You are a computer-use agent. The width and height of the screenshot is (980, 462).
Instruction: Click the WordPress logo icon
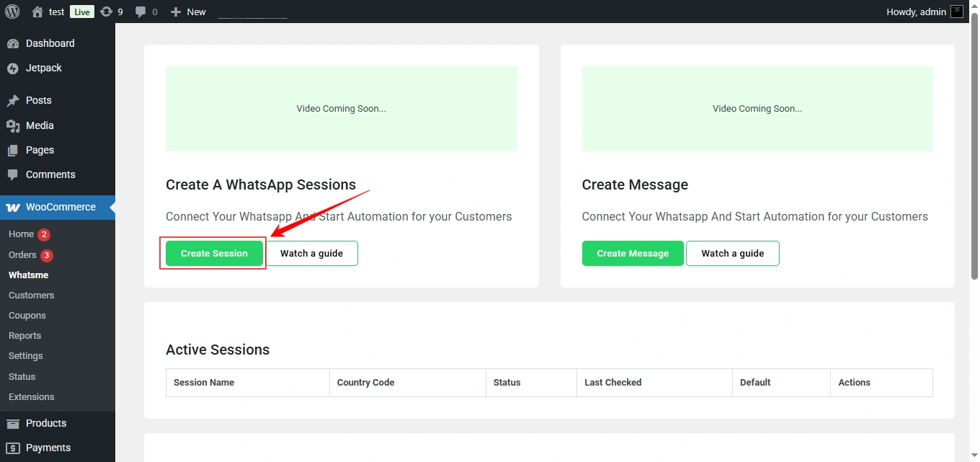point(12,12)
